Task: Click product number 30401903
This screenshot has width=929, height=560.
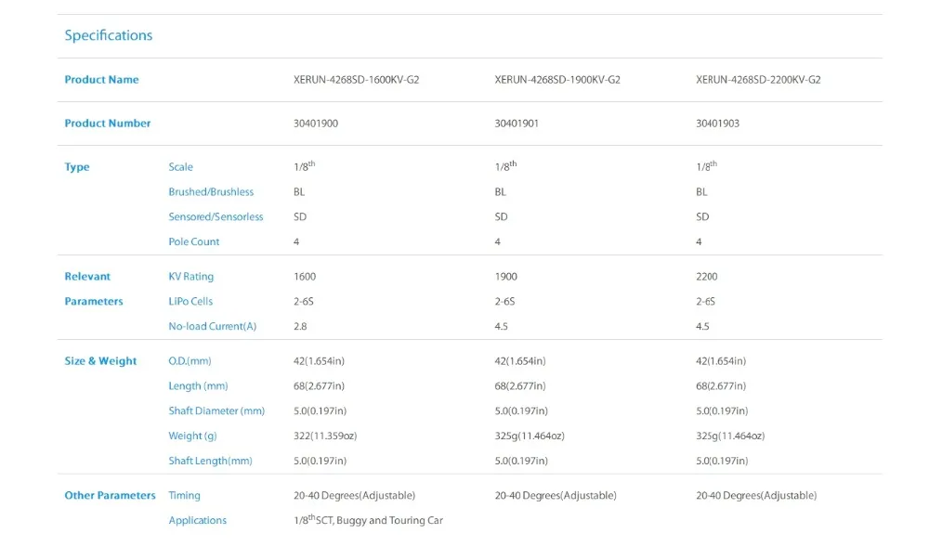Action: click(717, 124)
